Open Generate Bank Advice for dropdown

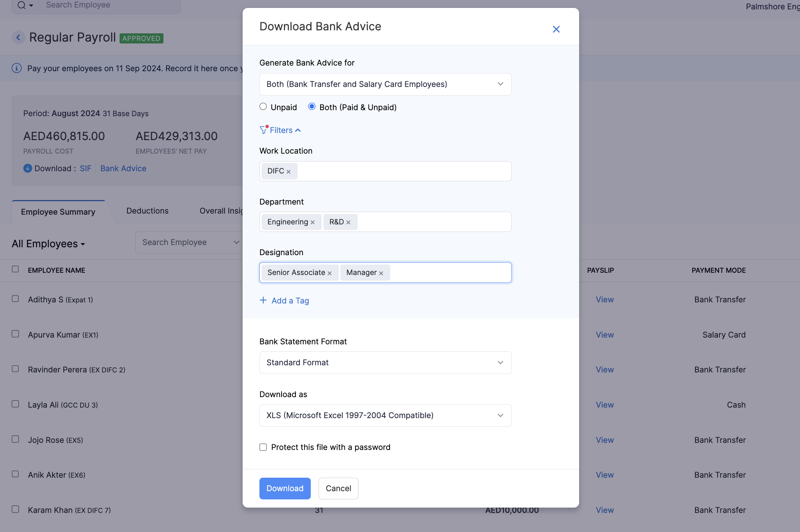pos(385,84)
